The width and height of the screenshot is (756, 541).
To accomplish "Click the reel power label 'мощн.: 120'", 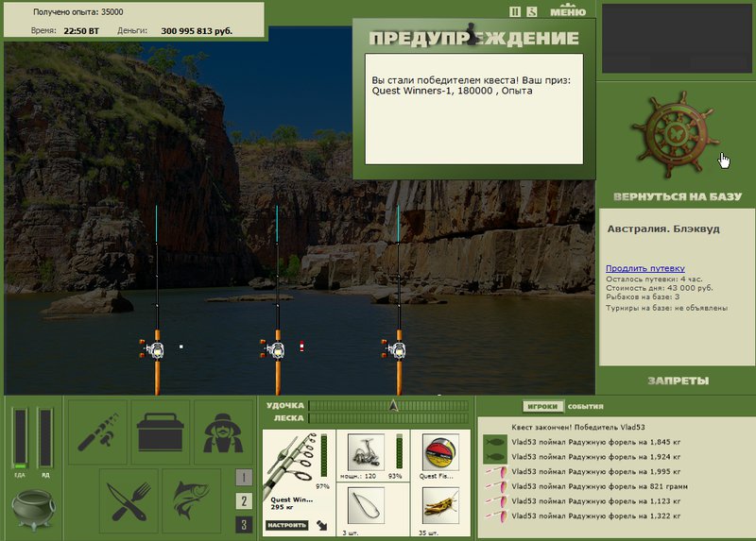I will (x=358, y=476).
